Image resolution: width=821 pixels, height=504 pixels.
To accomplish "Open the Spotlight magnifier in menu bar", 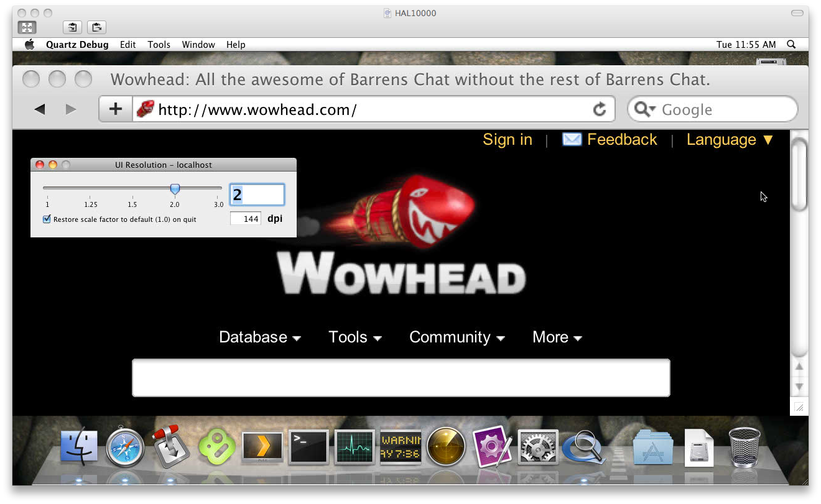I will point(791,44).
